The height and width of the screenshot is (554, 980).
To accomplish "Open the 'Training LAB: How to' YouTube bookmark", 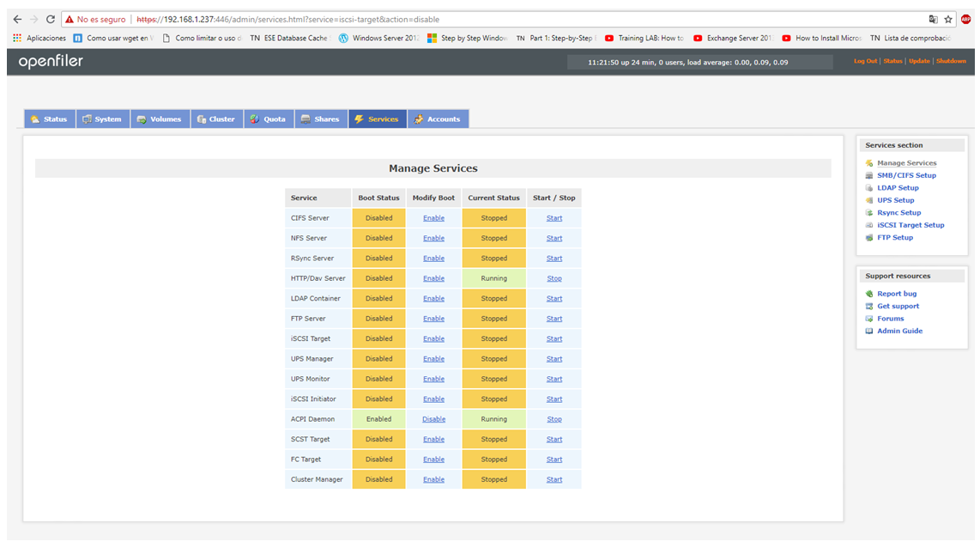I will tap(644, 38).
